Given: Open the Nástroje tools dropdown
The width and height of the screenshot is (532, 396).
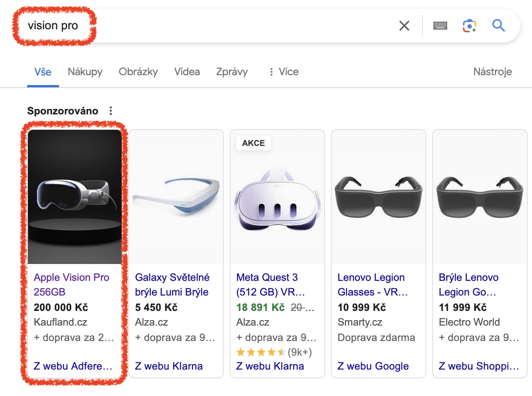Looking at the screenshot, I should [x=492, y=72].
